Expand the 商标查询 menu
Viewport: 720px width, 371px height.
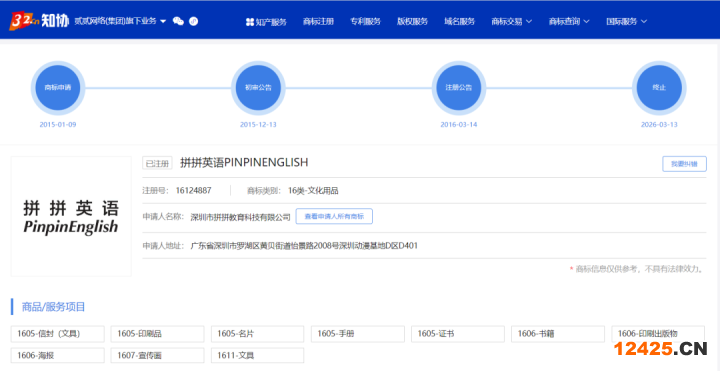point(569,22)
